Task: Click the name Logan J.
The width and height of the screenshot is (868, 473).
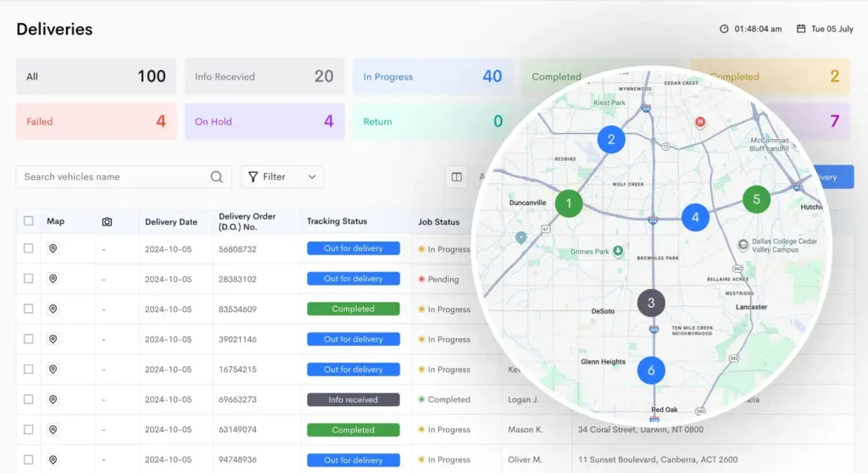Action: coord(523,399)
